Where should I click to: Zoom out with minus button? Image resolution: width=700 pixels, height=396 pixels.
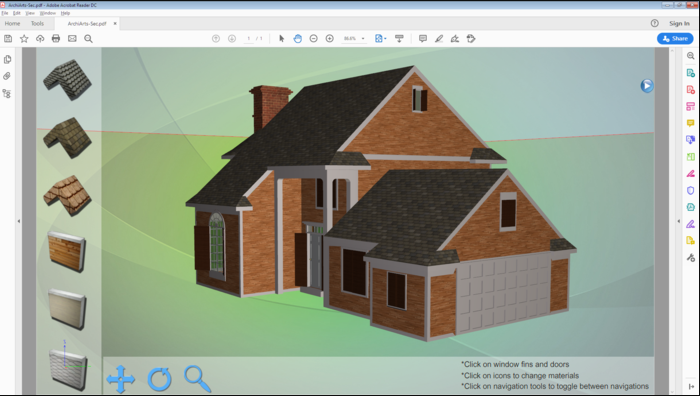tap(313, 39)
